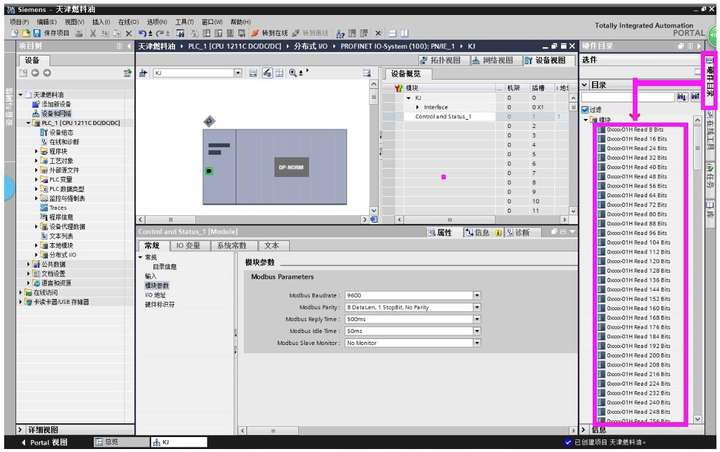
Task: Select the Read 128 Bits module entry
Action: point(634,271)
